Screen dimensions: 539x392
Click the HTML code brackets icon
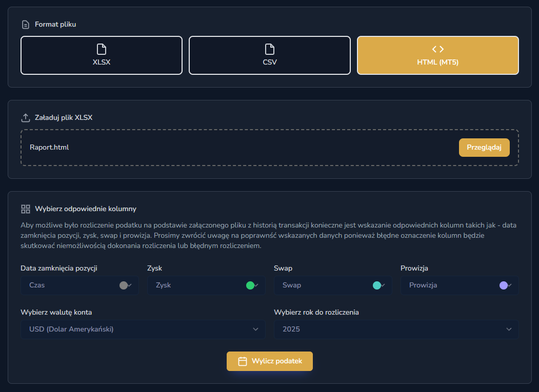pos(437,49)
